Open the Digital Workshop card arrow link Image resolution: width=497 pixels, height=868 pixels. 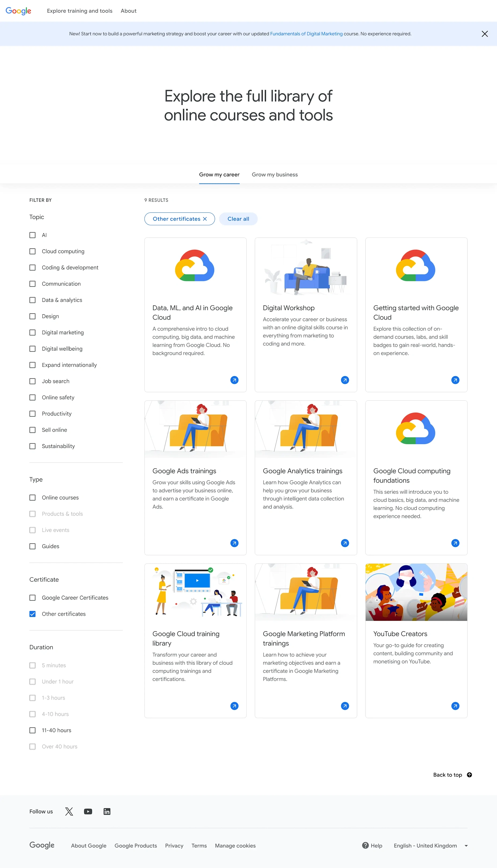pos(345,380)
